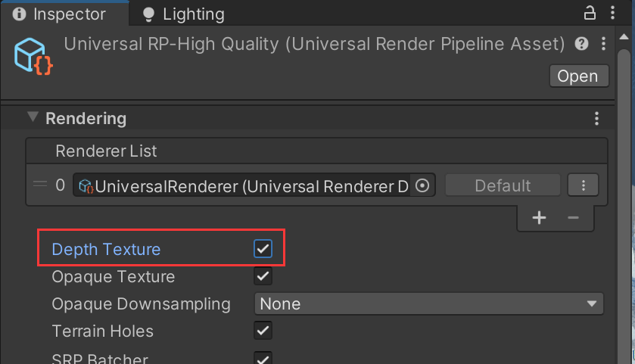Select the Inspector tab
635x364 pixels.
tap(59, 14)
